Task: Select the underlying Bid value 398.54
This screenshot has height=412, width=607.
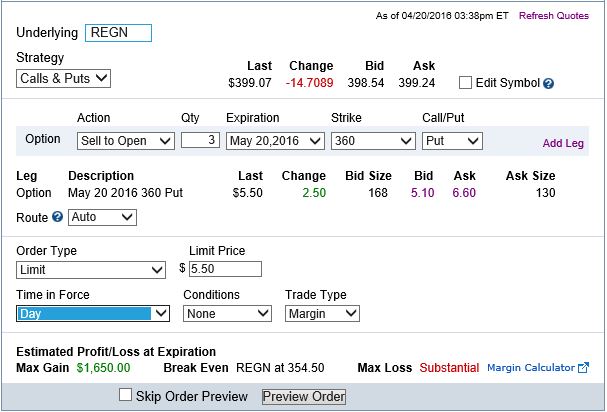Action: [366, 83]
